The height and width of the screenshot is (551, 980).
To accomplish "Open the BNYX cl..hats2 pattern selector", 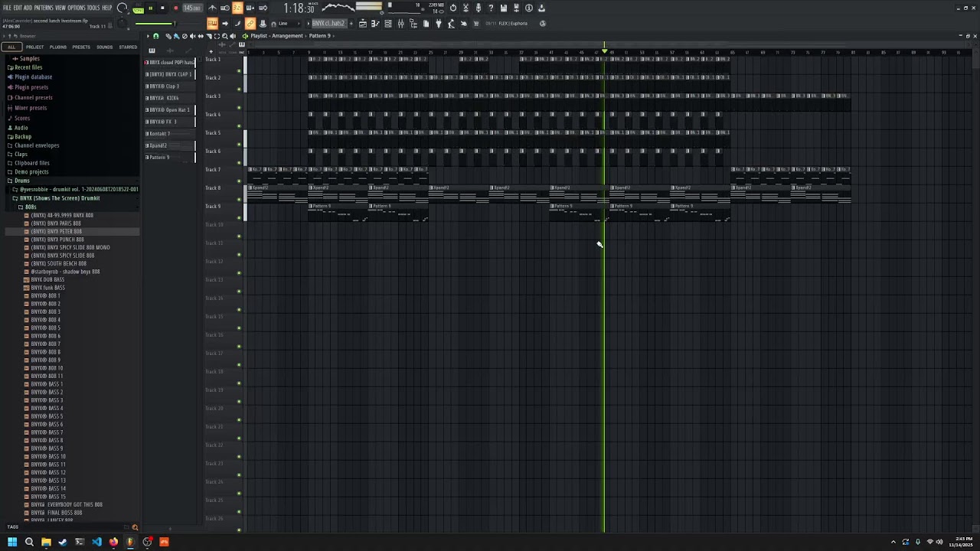I will [329, 24].
